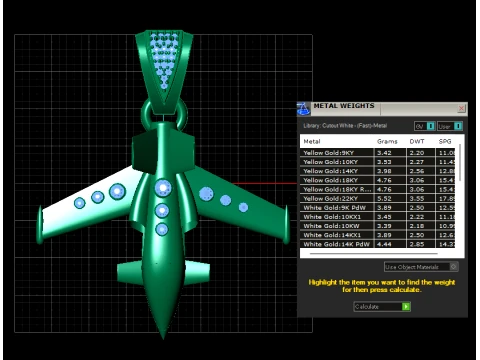Click the top gem on the fuselage
Screen dimensions: 480x360
tap(163, 188)
